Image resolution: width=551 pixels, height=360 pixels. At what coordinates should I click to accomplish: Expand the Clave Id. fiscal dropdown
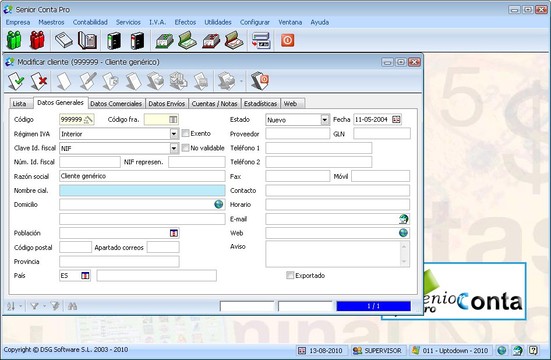(174, 148)
